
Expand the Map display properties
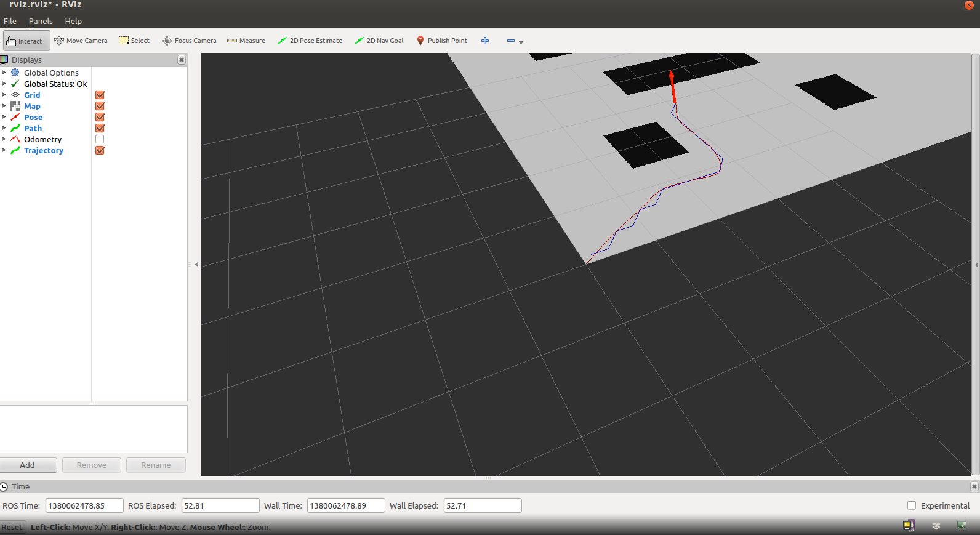point(4,106)
